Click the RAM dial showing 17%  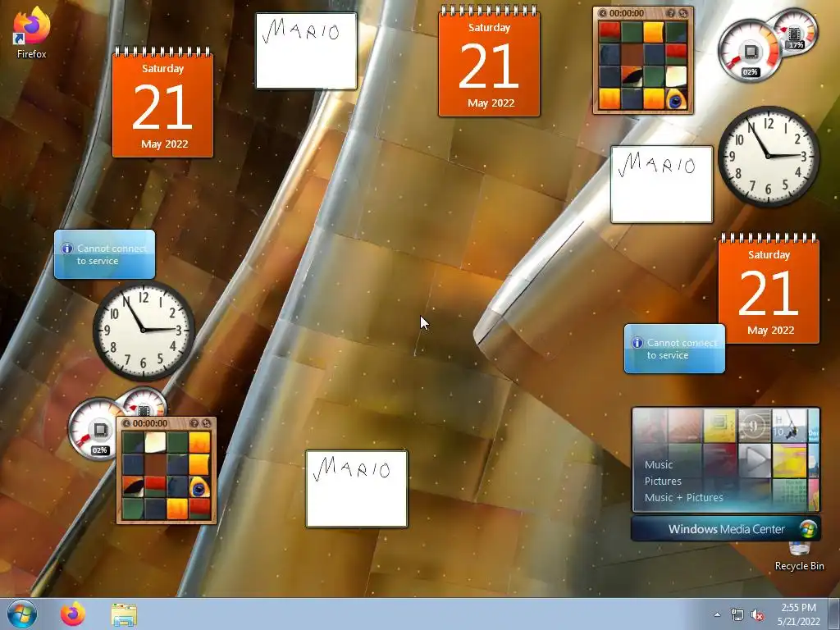click(797, 31)
